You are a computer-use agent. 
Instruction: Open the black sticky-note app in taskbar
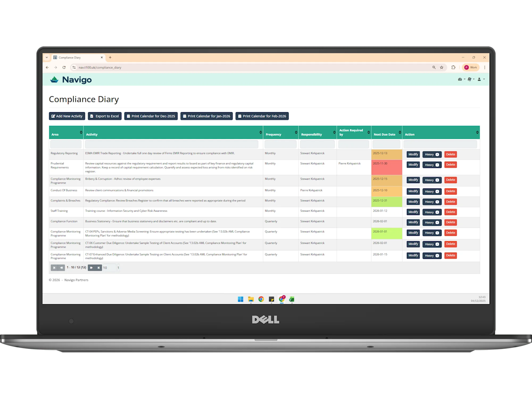pyautogui.click(x=271, y=299)
